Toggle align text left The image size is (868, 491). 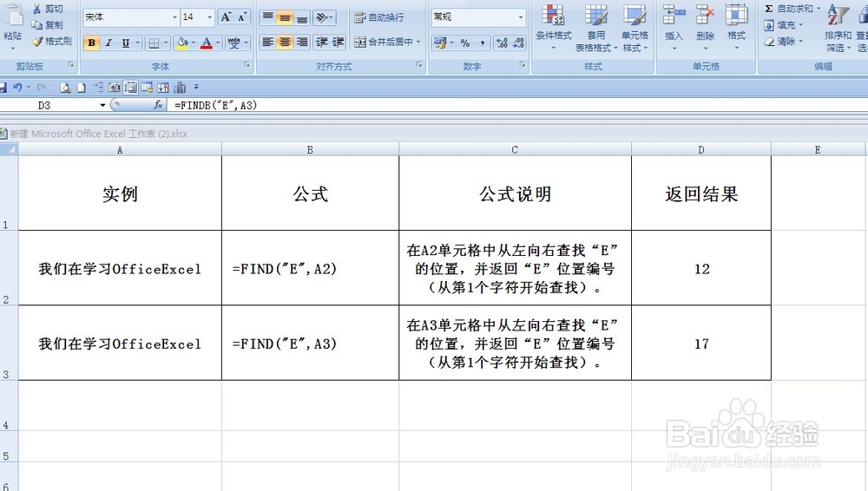(268, 42)
